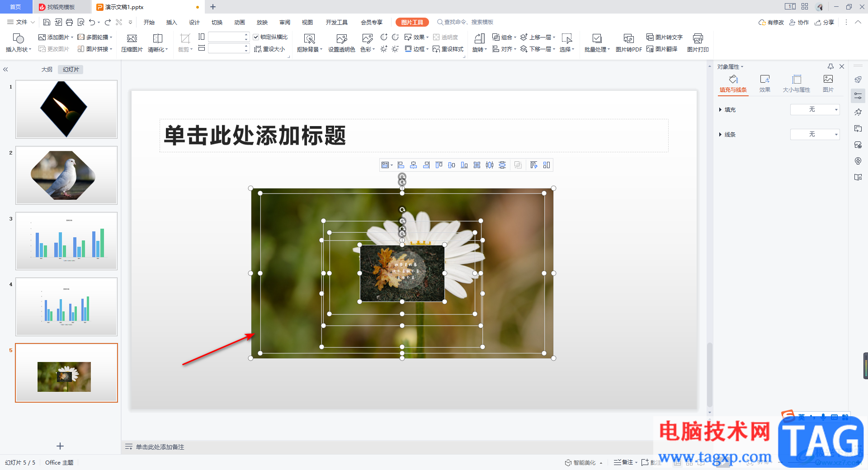Open the 添加图片 add picture dropdown
The height and width of the screenshot is (470, 868).
click(x=56, y=37)
